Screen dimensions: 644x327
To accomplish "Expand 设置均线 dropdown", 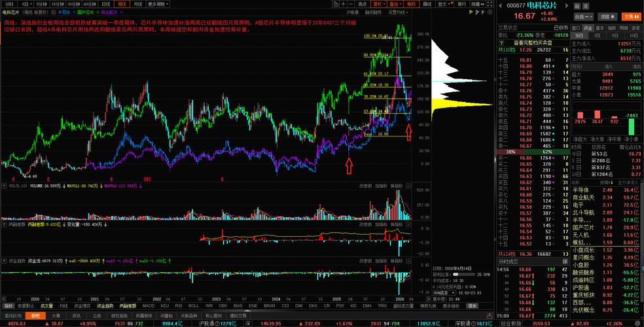I will (398, 12).
